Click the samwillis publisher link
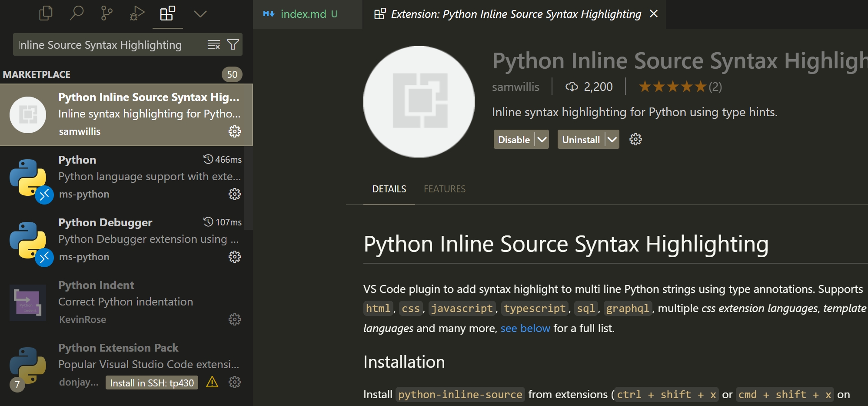 click(x=515, y=87)
